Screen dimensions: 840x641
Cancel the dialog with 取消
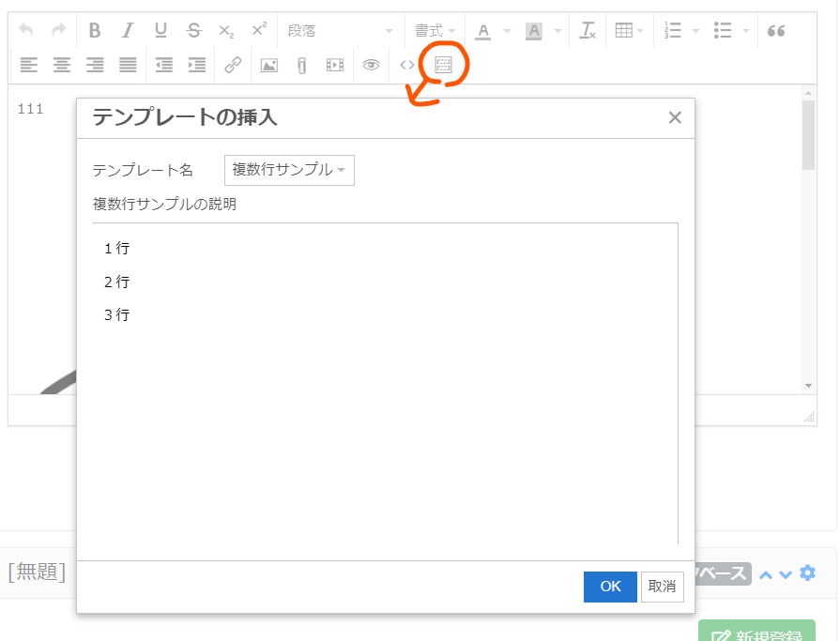click(x=663, y=587)
